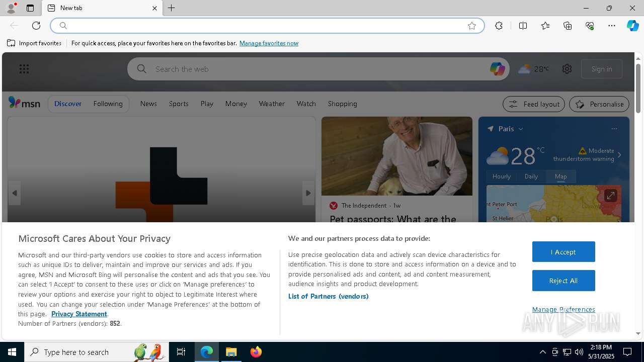Open the Watch menu item
The width and height of the screenshot is (644, 362).
pyautogui.click(x=306, y=104)
